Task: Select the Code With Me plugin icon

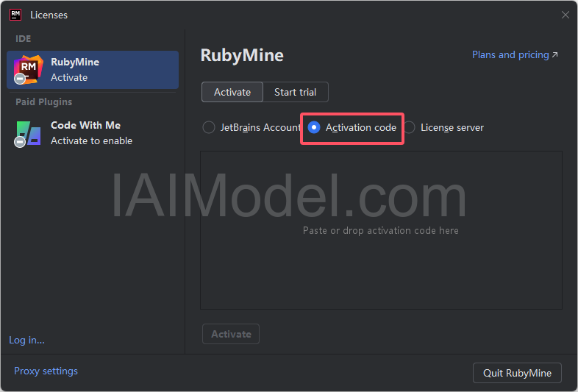Action: 28,134
